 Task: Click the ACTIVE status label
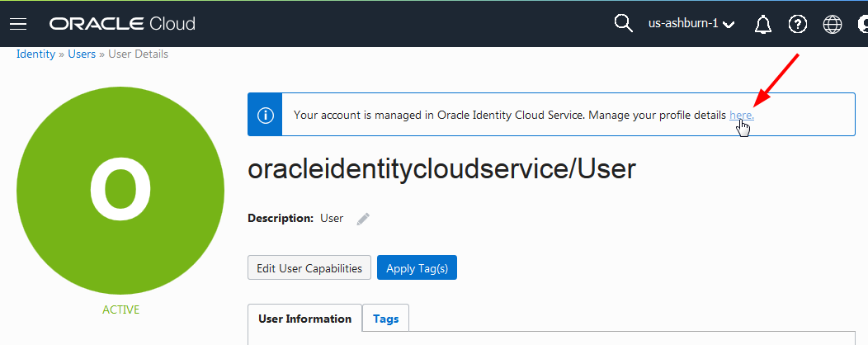tap(121, 310)
